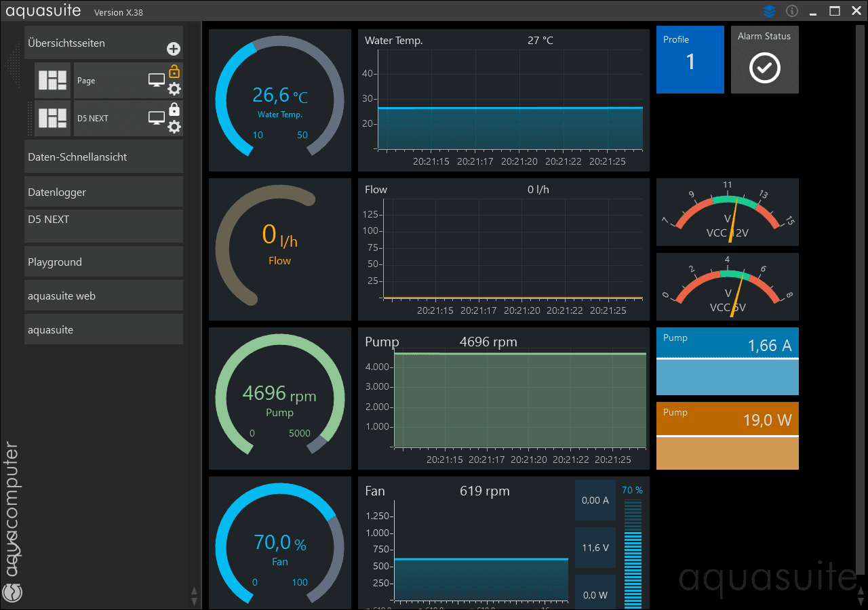This screenshot has height=610, width=868.
Task: Open the info icon in title bar
Action: pos(791,11)
